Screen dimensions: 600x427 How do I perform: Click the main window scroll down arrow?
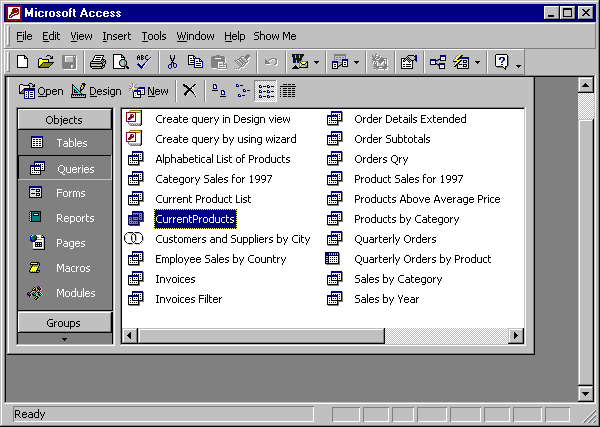[x=585, y=393]
